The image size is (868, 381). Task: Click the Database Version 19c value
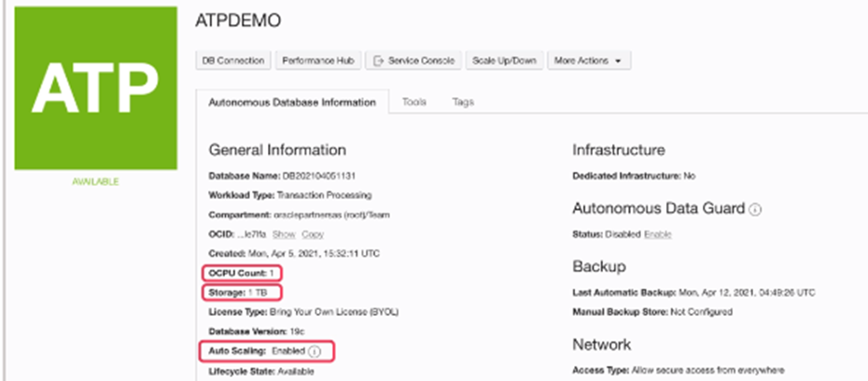point(297,332)
